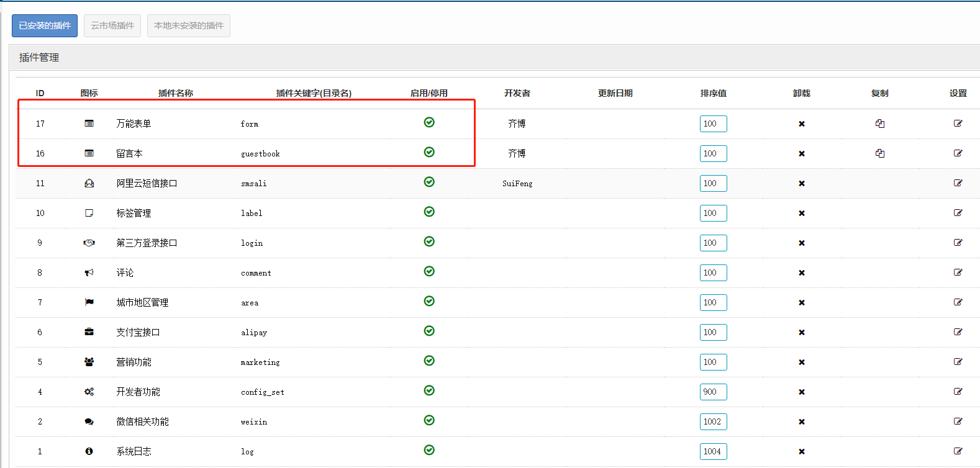Select the 已安装的插件 button
This screenshot has width=980, height=468.
pyautogui.click(x=45, y=25)
